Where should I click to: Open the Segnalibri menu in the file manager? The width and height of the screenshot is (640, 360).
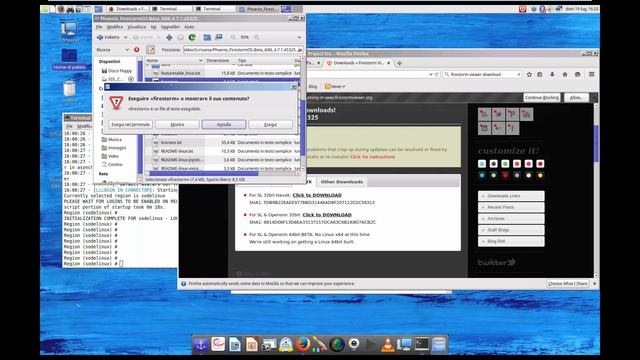(x=170, y=27)
